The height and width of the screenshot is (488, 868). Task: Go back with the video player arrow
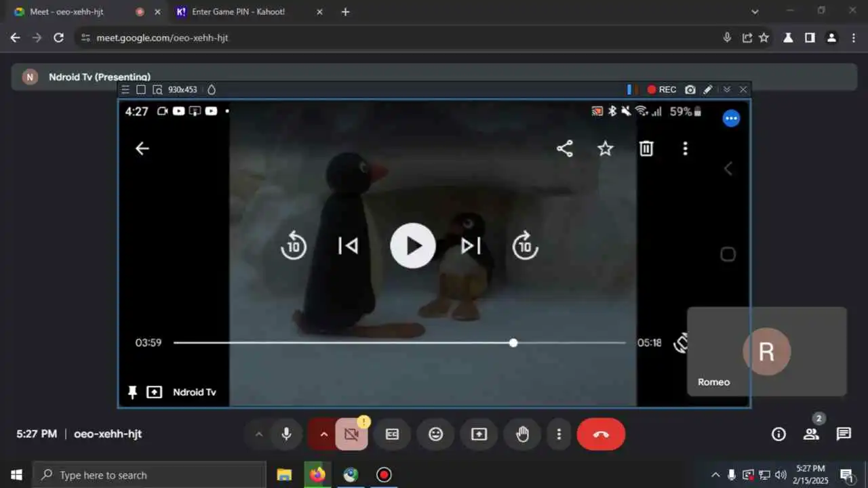(142, 148)
